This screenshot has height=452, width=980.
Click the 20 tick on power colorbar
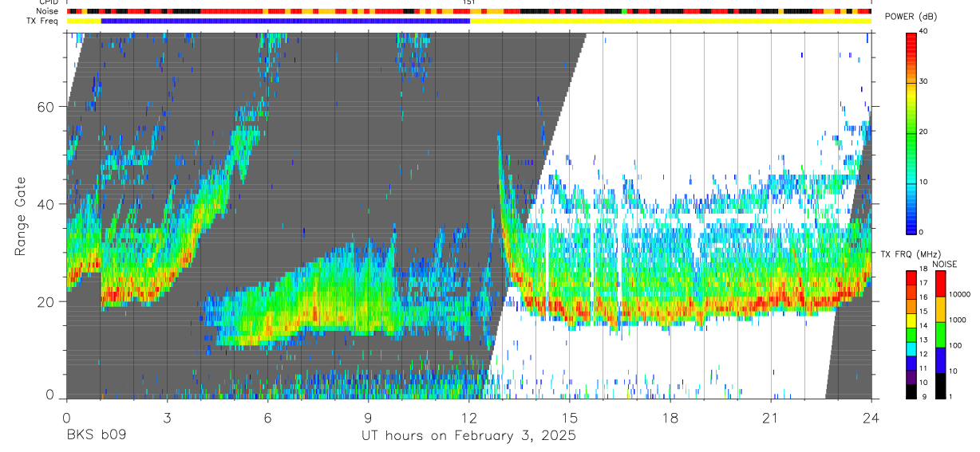click(923, 132)
